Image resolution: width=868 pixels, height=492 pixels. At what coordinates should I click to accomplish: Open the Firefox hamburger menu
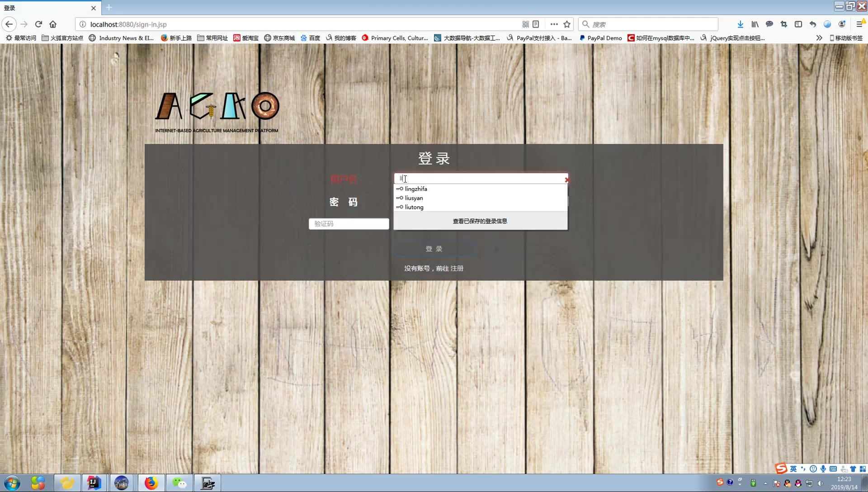(x=859, y=24)
